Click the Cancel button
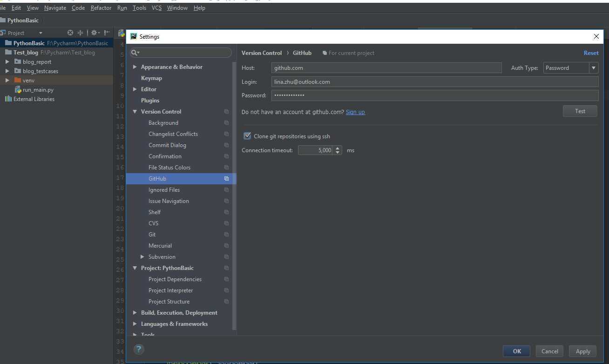609x364 pixels. click(x=550, y=351)
